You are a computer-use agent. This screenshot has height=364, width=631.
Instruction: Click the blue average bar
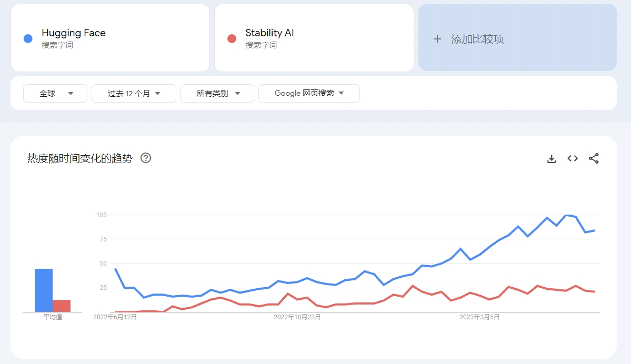click(44, 290)
